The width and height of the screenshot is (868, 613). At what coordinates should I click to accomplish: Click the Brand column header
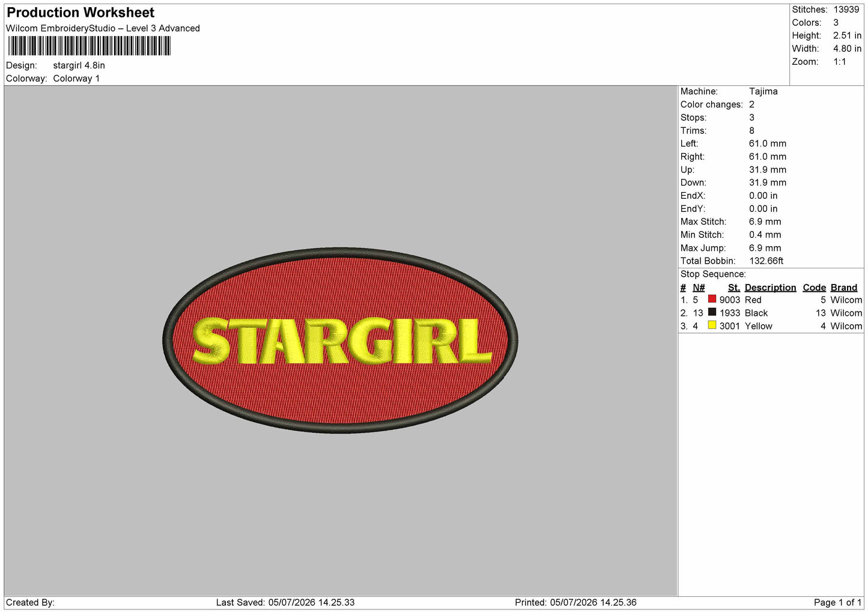843,288
